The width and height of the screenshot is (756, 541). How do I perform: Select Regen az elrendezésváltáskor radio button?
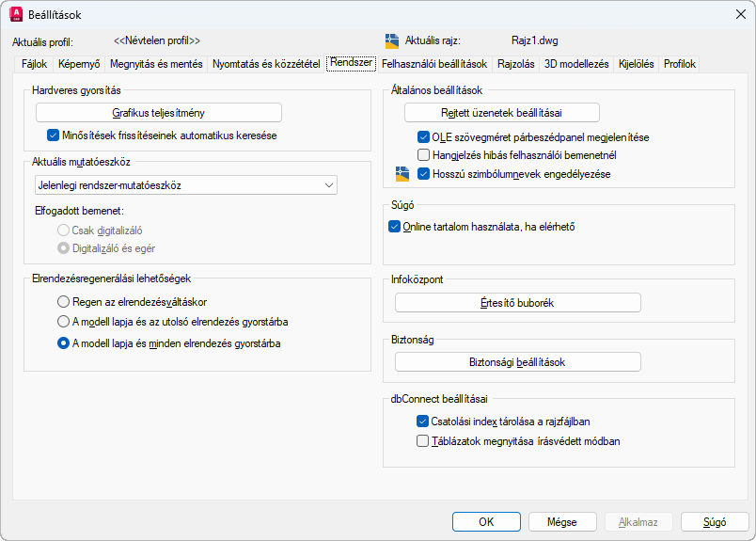click(x=63, y=302)
